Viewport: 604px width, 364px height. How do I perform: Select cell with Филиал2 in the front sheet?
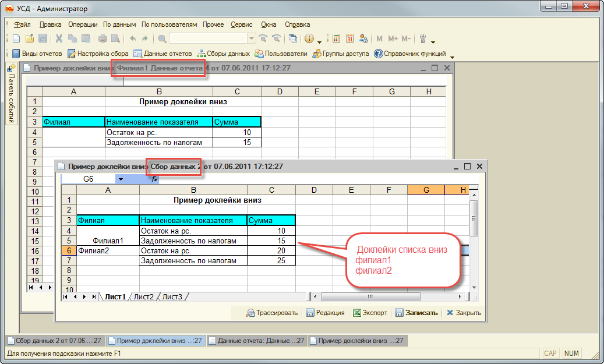click(x=108, y=250)
